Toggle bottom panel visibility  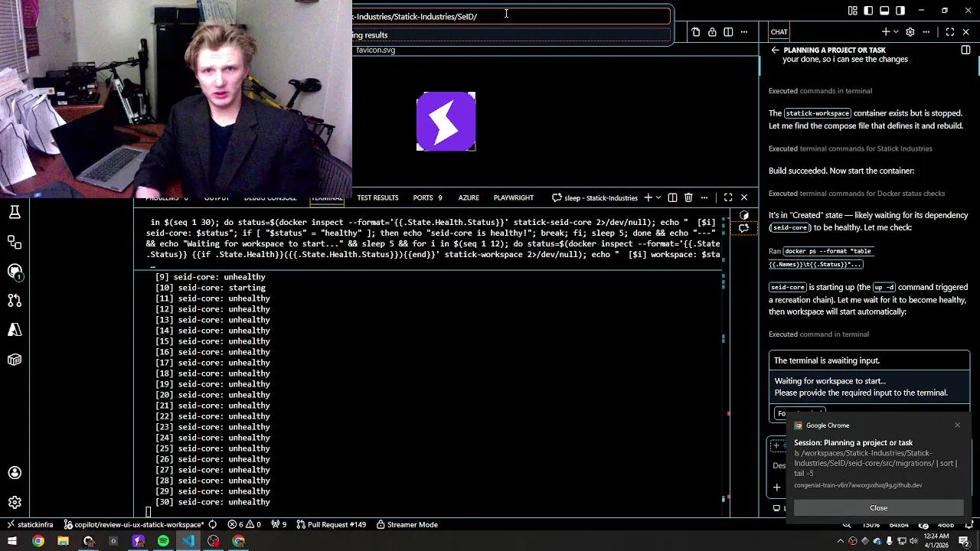pyautogui.click(x=884, y=11)
